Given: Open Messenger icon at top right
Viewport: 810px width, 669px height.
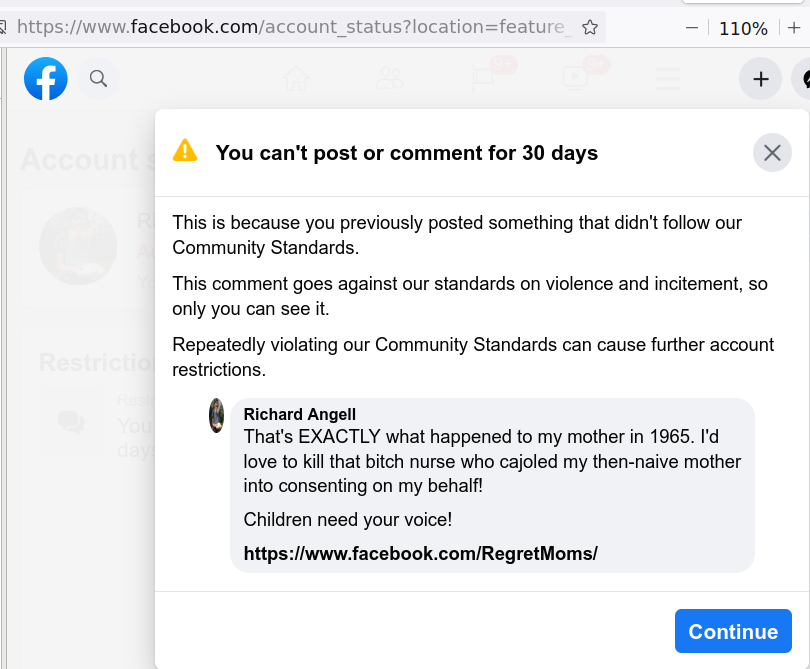Looking at the screenshot, I should [803, 79].
